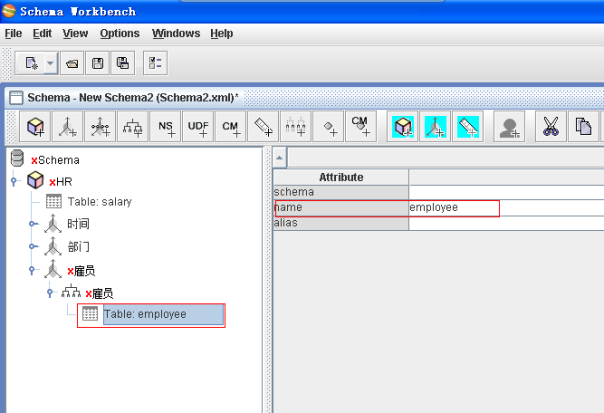Click the Cut scissors icon

coord(551,127)
